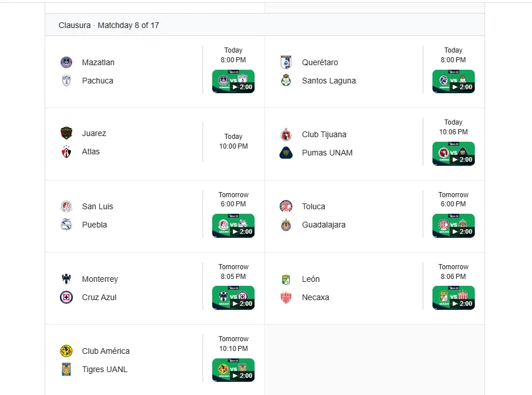
Task: Click the Cruz Azul team logo
Action: (66, 297)
